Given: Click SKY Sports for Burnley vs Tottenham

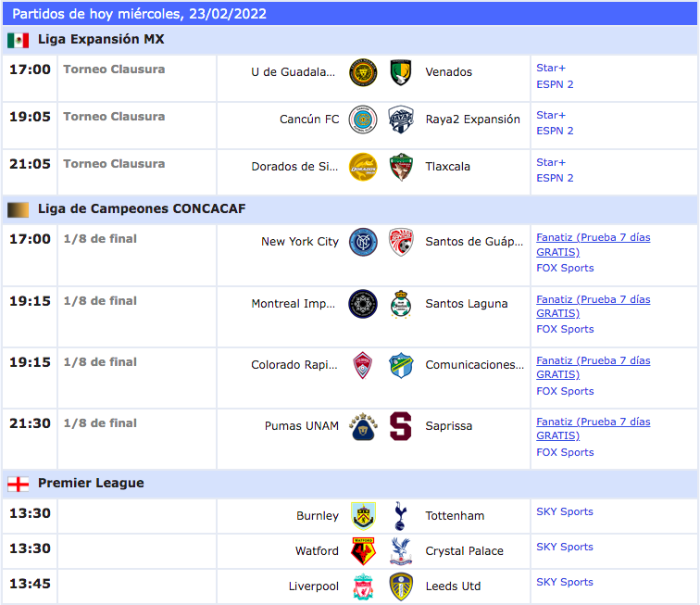Looking at the screenshot, I should pos(564,511).
